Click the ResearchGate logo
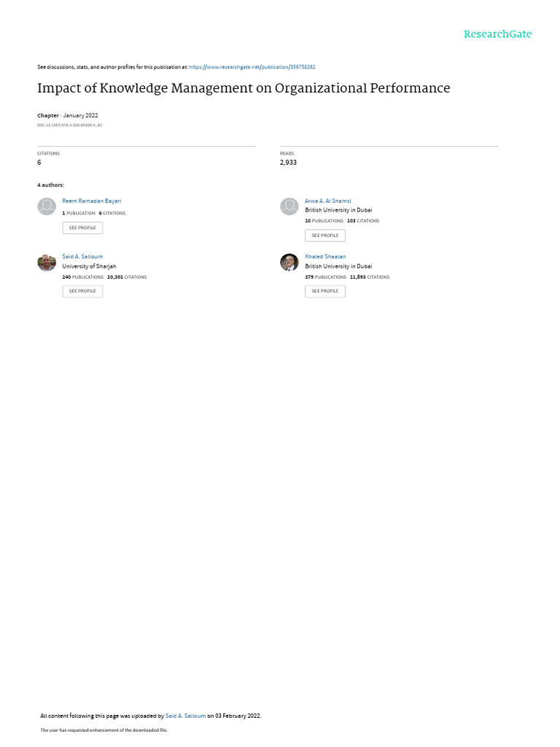The image size is (560, 747). pyautogui.click(x=497, y=34)
